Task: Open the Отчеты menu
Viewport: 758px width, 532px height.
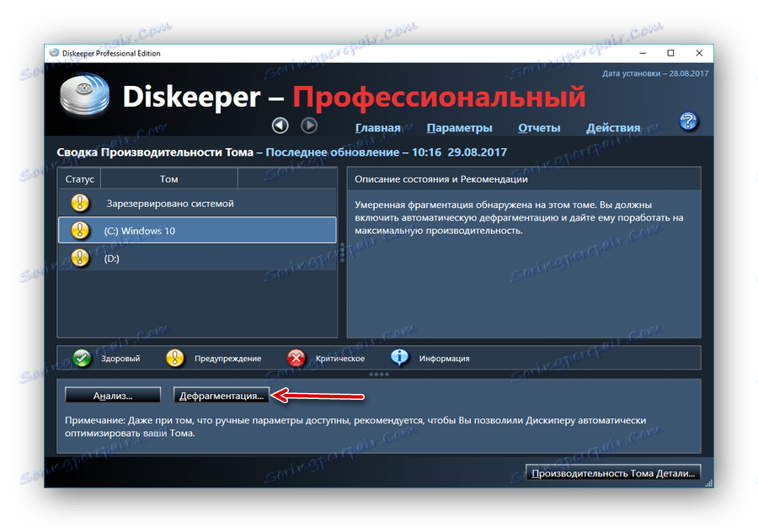Action: tap(538, 127)
